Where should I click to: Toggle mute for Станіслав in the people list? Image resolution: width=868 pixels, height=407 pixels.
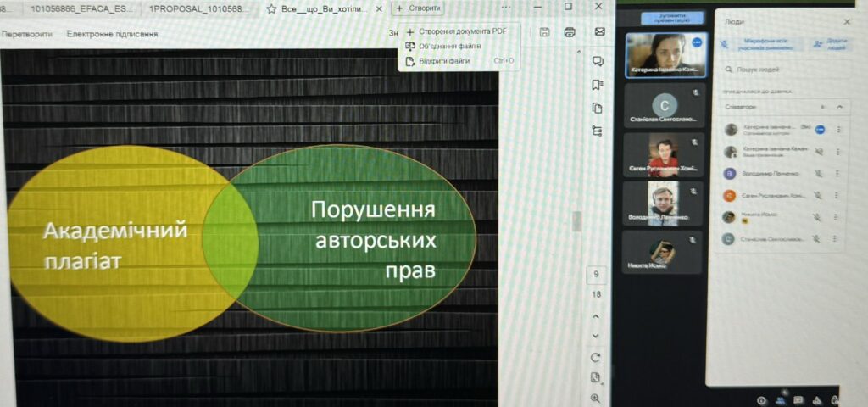(819, 239)
